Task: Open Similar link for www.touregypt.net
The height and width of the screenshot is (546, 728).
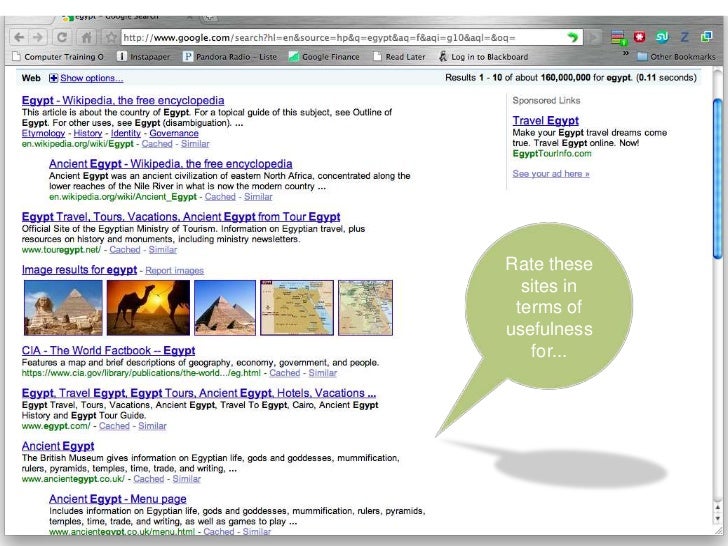Action: [x=162, y=250]
